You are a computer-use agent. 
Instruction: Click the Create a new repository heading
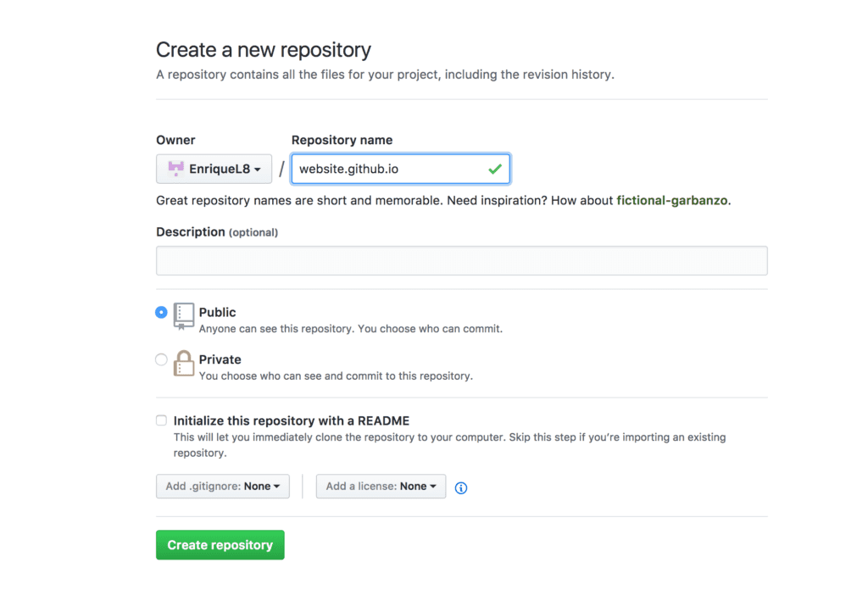point(264,50)
